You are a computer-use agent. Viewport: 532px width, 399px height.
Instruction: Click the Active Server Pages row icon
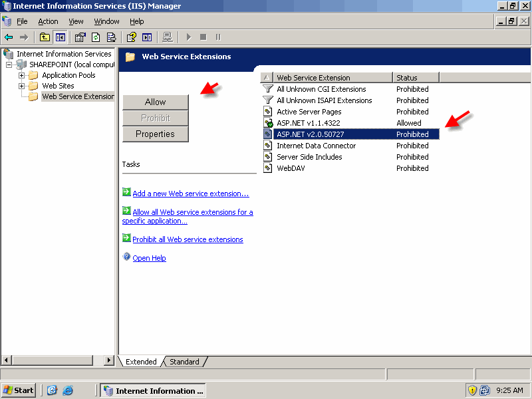coord(268,112)
